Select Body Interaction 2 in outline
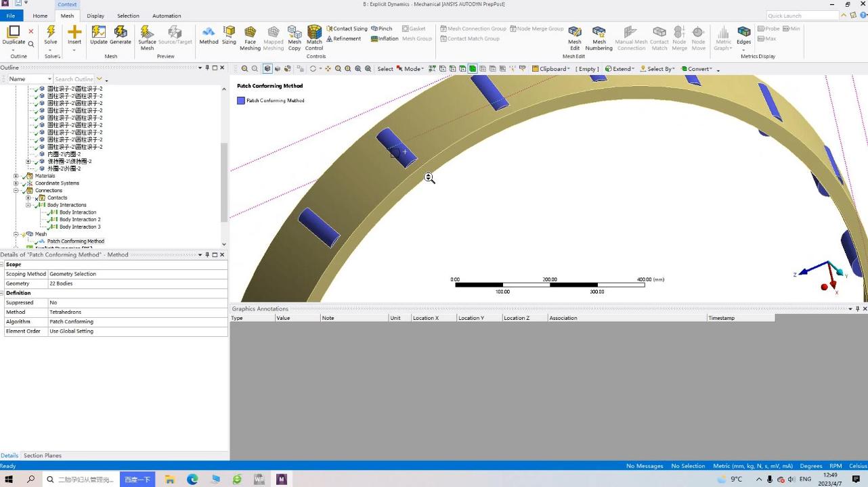The width and height of the screenshot is (868, 487). (x=80, y=219)
